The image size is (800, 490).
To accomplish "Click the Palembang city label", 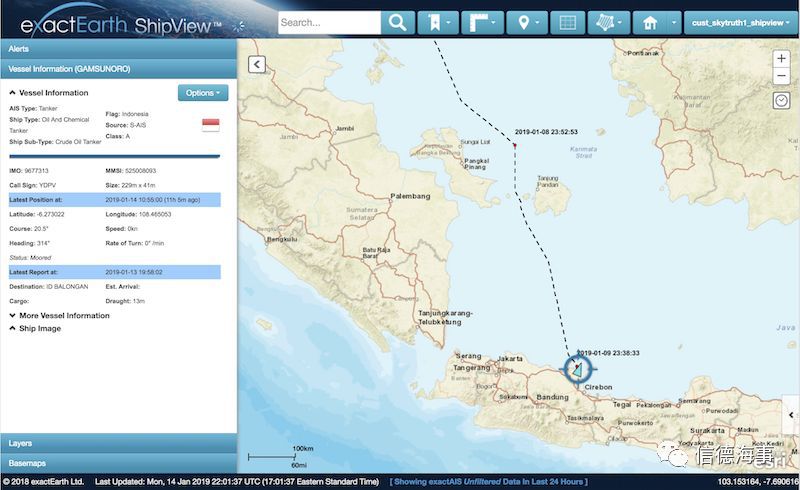I will point(410,196).
